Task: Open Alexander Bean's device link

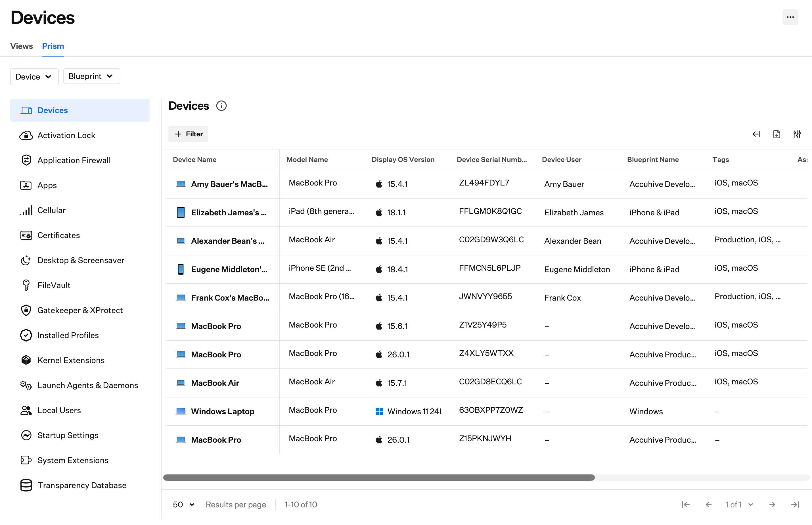Action: (227, 241)
